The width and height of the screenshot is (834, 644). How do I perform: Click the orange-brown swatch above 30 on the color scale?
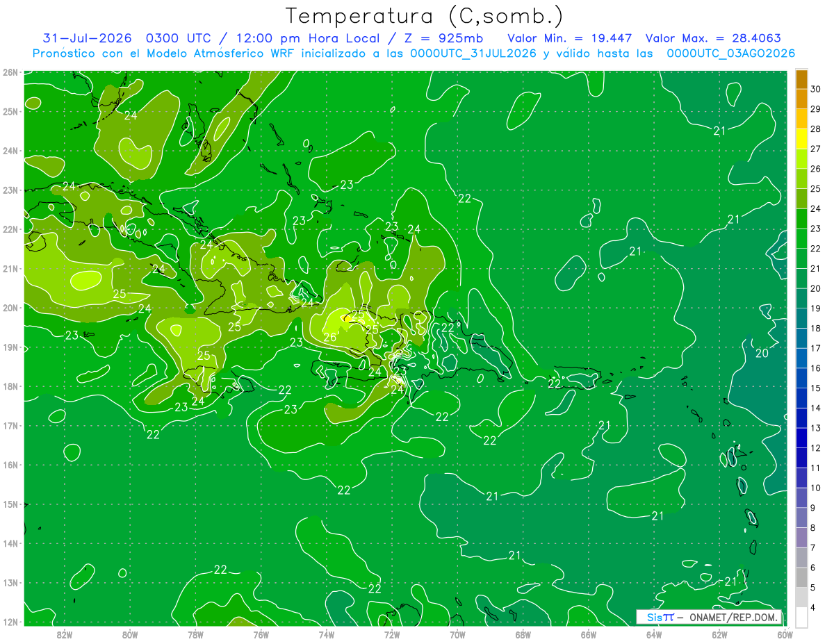tap(801, 79)
